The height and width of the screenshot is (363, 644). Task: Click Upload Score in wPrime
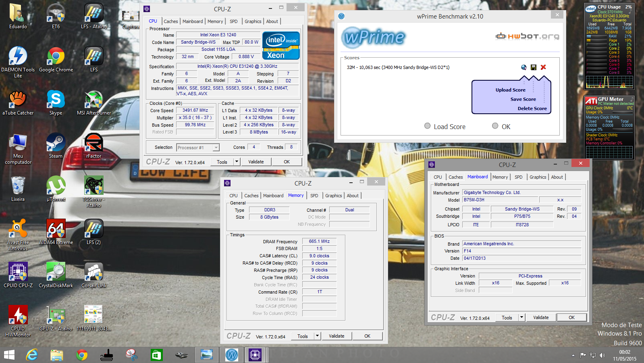coord(511,90)
